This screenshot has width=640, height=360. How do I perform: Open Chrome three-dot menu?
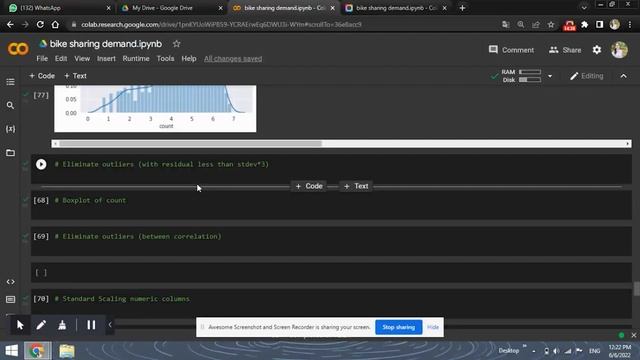click(630, 24)
